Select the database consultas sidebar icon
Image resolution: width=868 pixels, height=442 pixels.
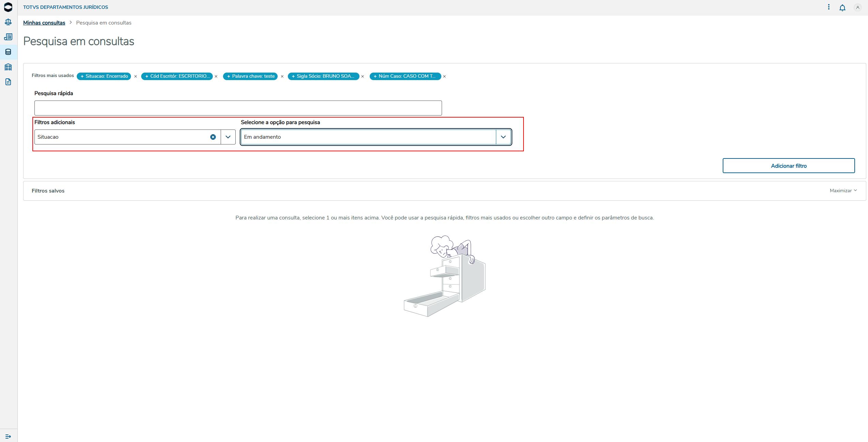[8, 52]
